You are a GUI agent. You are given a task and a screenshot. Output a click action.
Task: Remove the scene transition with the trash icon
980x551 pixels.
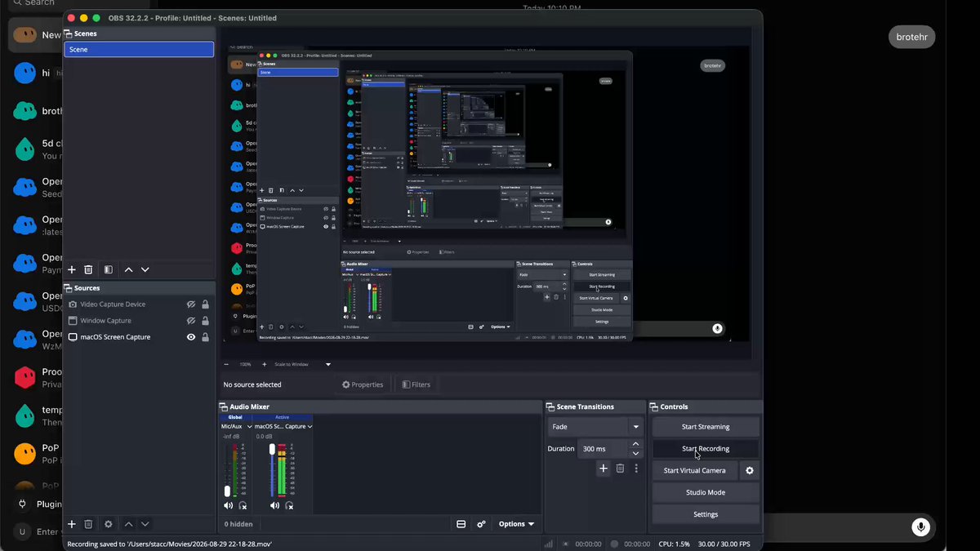click(620, 469)
